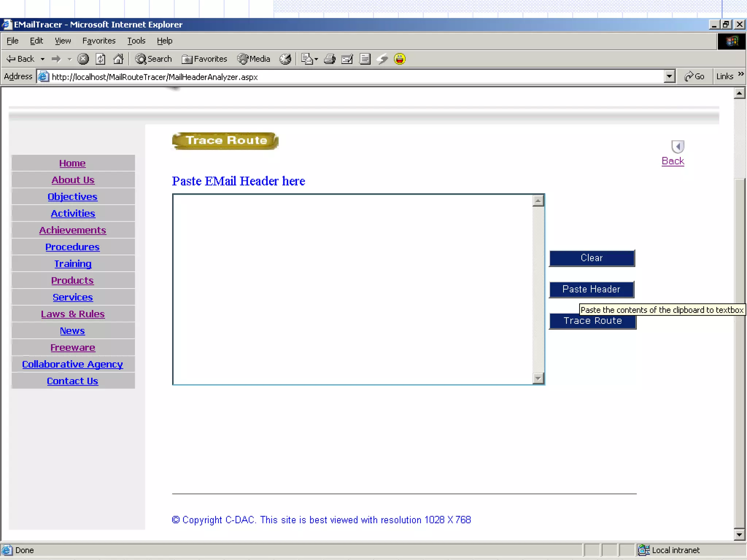Viewport: 747px width, 560px height.
Task: Click the yellow smiley messenger icon
Action: click(400, 59)
